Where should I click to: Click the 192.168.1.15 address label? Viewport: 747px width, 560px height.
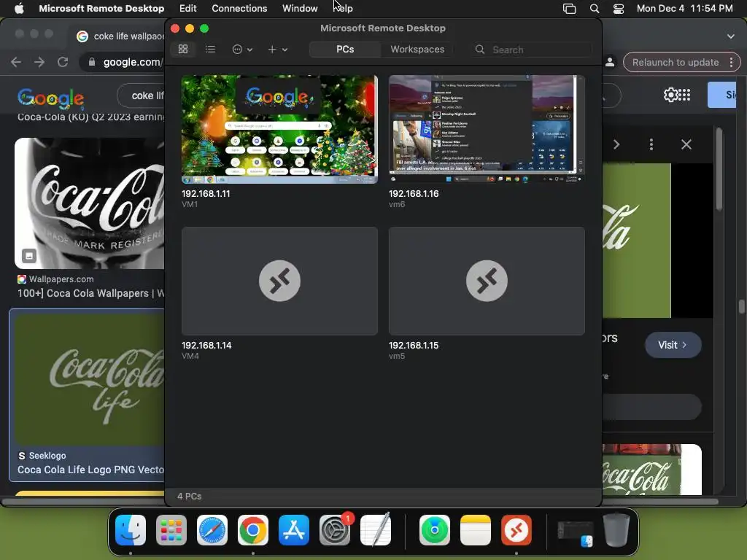point(414,345)
